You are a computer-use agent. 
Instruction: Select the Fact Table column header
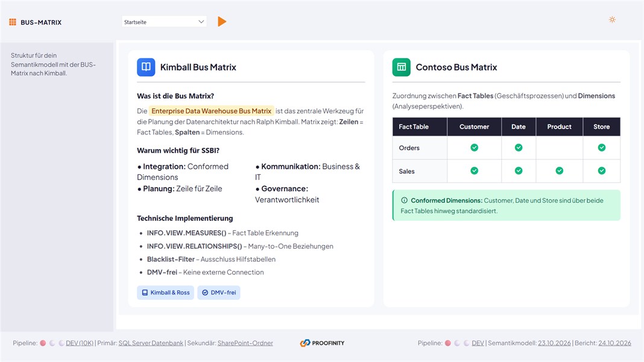(419, 127)
